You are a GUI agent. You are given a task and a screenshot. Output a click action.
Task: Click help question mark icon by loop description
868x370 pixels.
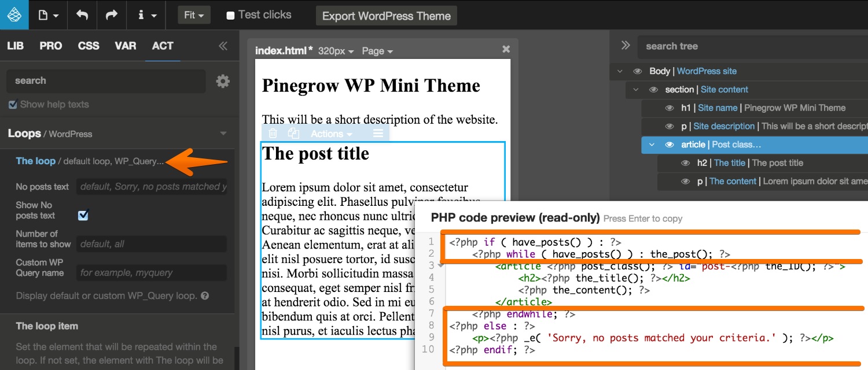(x=205, y=296)
